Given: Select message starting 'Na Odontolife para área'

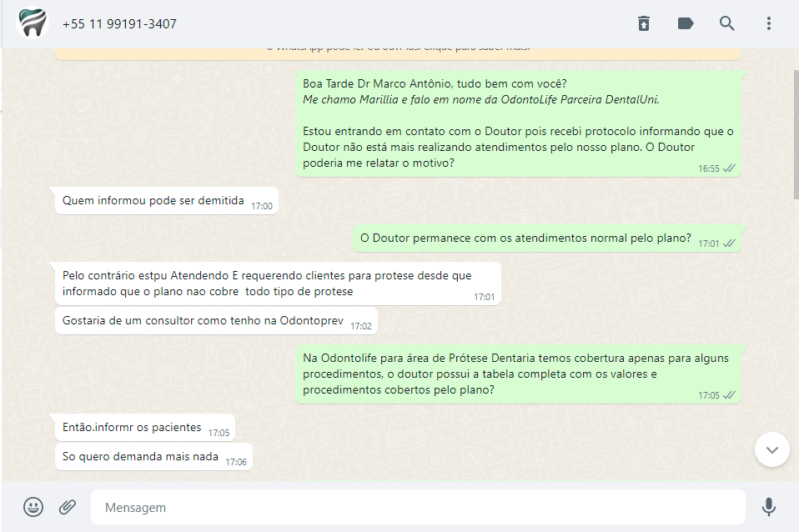Looking at the screenshot, I should [518, 374].
